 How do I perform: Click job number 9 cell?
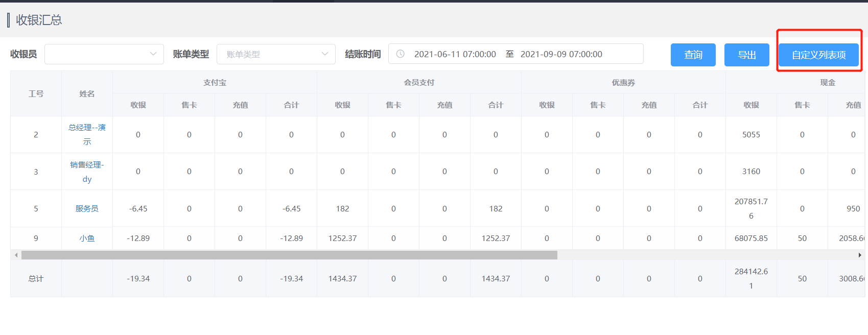(36, 238)
